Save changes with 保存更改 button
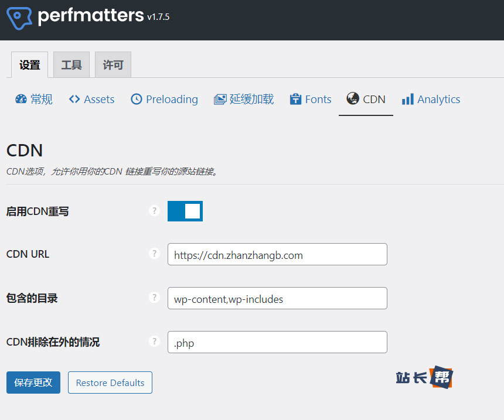This screenshot has width=504, height=420. tap(33, 383)
